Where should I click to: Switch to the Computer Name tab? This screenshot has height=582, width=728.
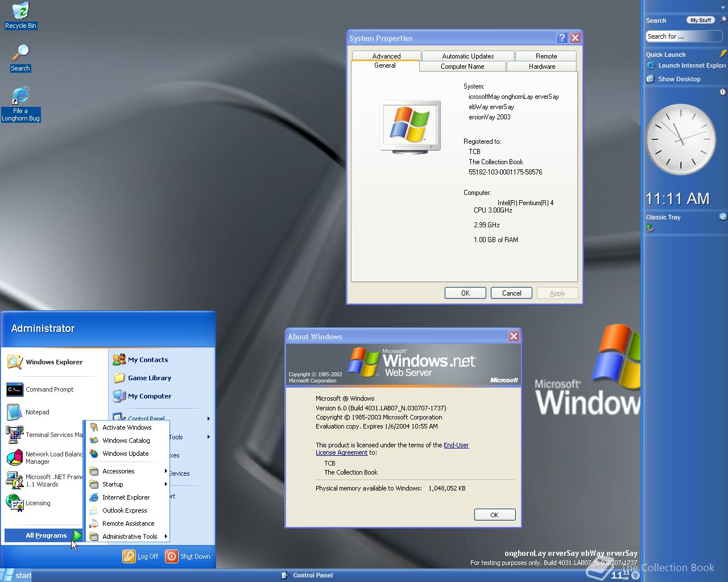(x=462, y=66)
